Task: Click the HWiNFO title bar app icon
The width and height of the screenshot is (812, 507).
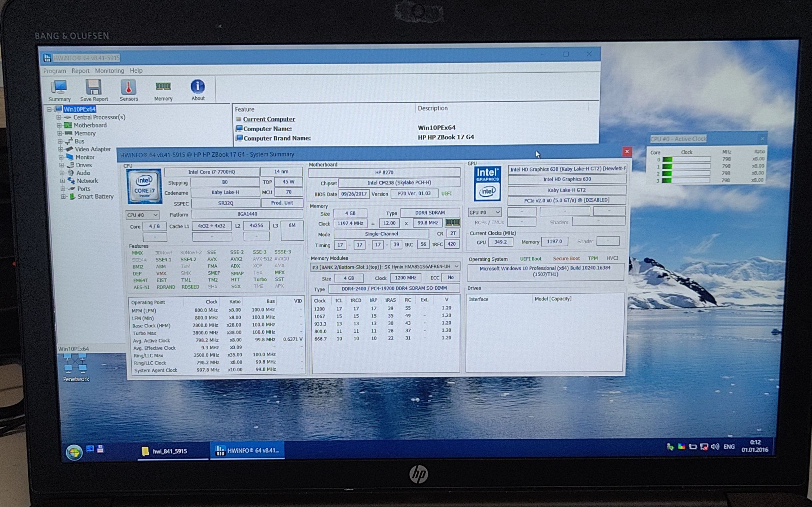Action: point(47,58)
